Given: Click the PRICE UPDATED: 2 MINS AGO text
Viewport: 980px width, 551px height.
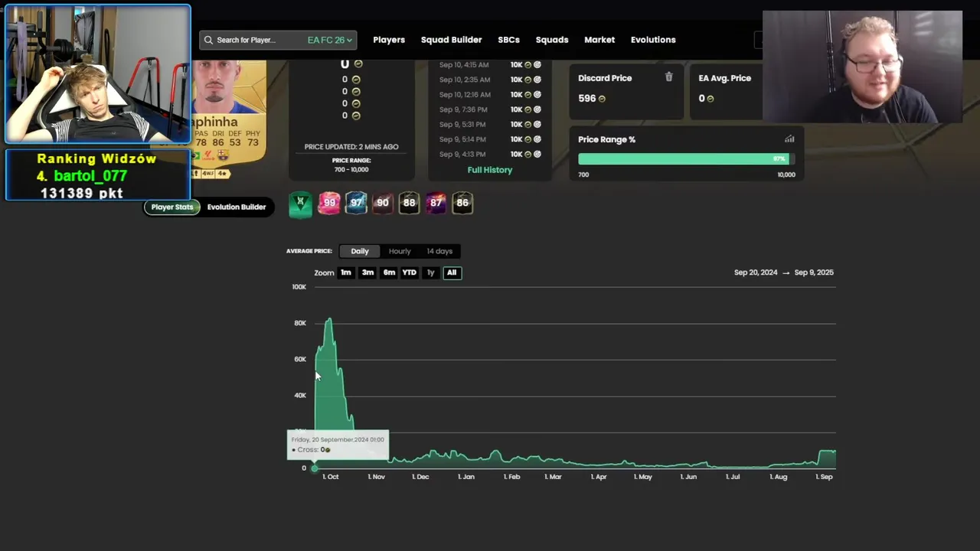Looking at the screenshot, I should tap(351, 147).
